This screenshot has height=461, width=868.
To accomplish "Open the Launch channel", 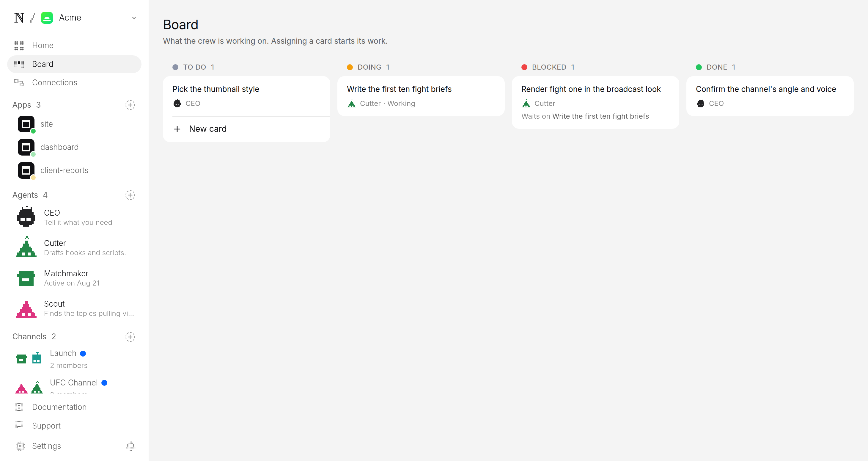I will tap(74, 359).
